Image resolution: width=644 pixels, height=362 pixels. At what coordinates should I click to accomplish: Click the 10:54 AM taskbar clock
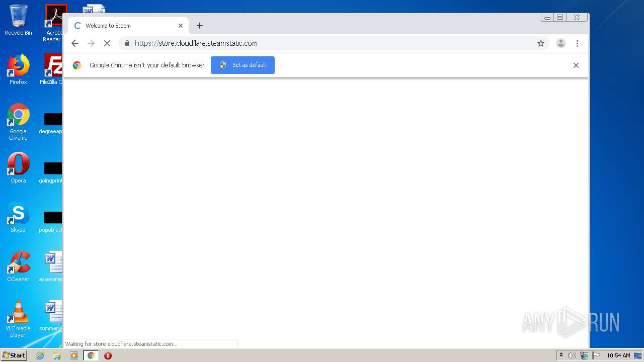pos(618,355)
